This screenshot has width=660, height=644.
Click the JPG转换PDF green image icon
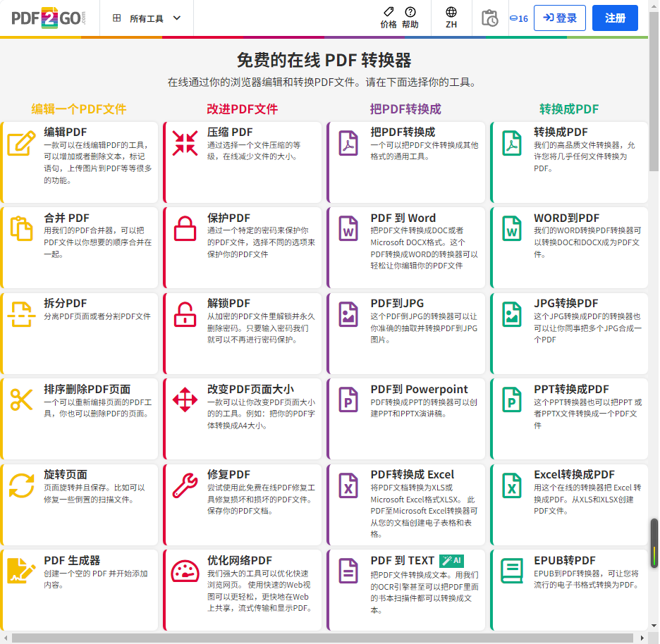pos(512,314)
